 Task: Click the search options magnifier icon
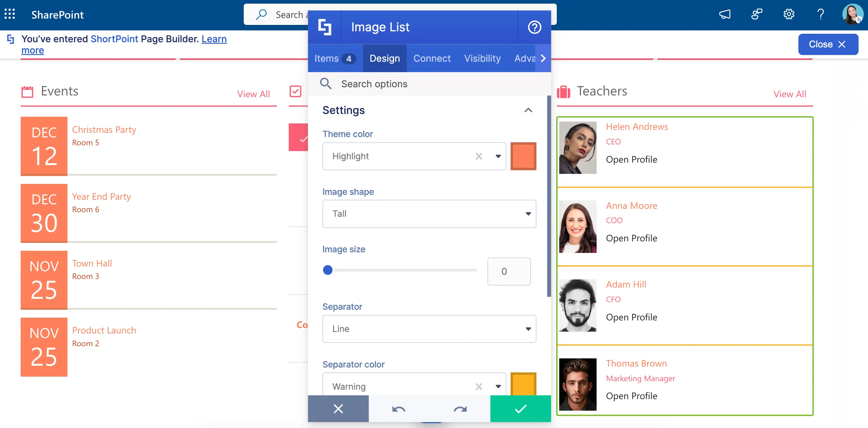coord(325,83)
